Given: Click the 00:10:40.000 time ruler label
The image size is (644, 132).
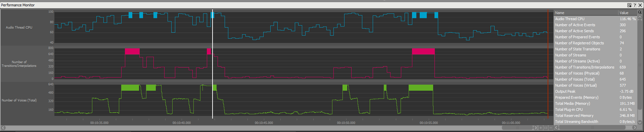Looking at the screenshot, I should 182,123.
